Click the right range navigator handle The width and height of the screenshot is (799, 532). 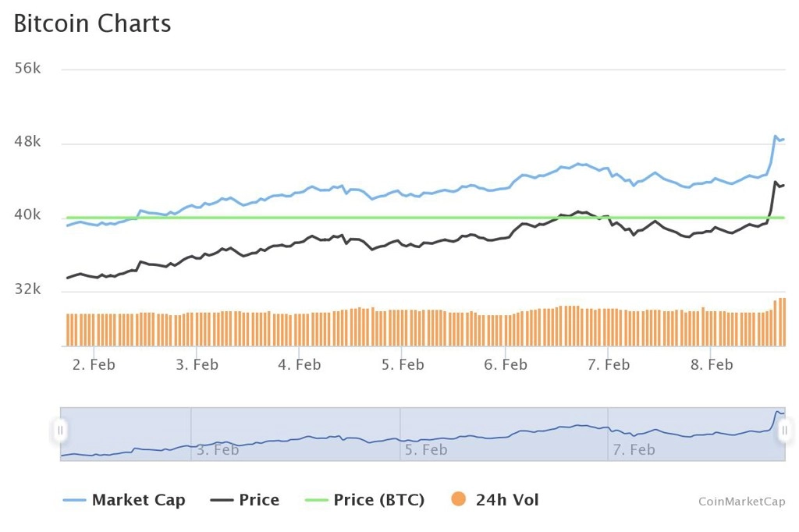pyautogui.click(x=785, y=430)
